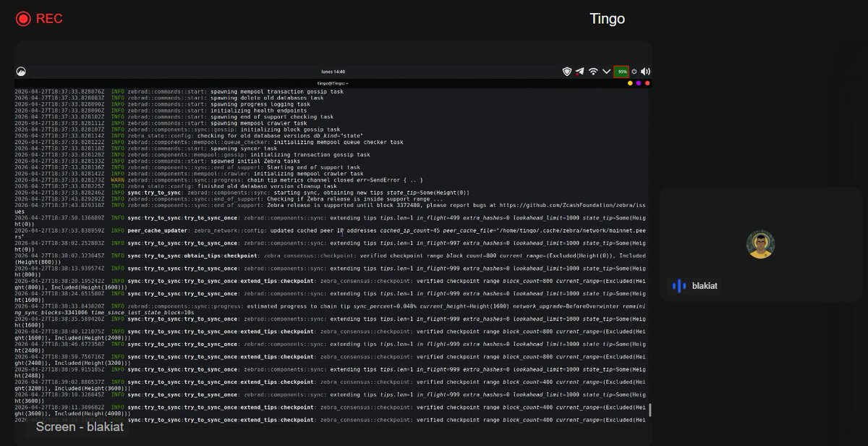Click the volume speaker tray icon
The image size is (868, 446).
[x=645, y=72]
